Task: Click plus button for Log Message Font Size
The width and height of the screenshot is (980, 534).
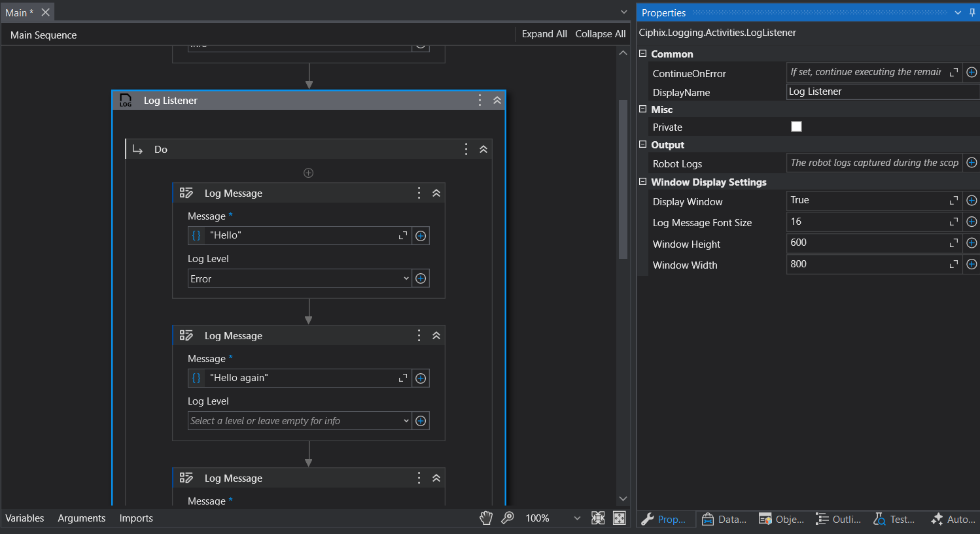Action: [x=971, y=222]
